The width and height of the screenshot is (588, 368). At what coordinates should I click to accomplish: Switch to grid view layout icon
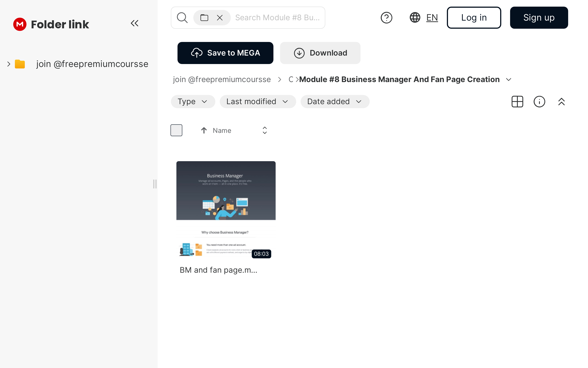pos(517,102)
